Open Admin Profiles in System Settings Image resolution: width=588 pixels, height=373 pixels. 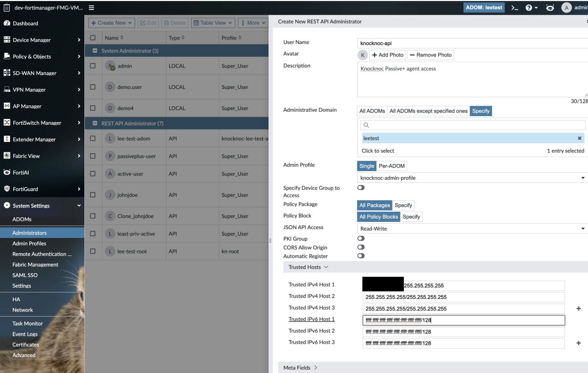tap(29, 243)
